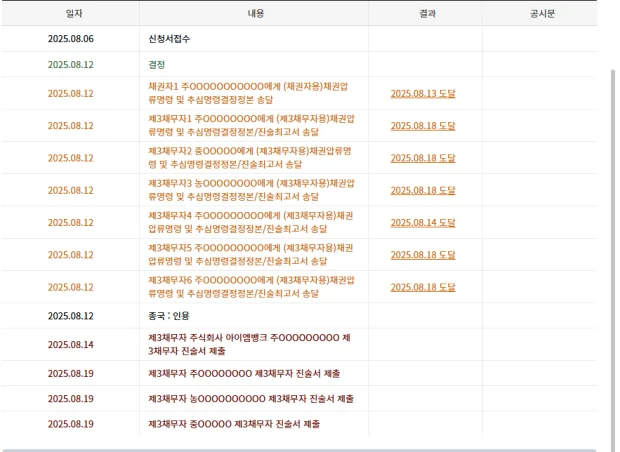
Task: Select the 아이엠뱅크 제3채무자 진술서 제출 entry
Action: pos(249,344)
